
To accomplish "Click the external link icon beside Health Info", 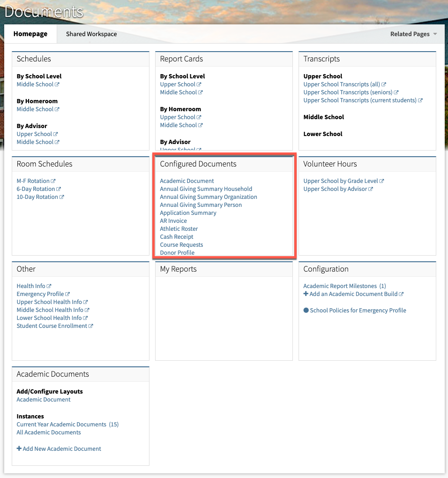I will coord(49,285).
